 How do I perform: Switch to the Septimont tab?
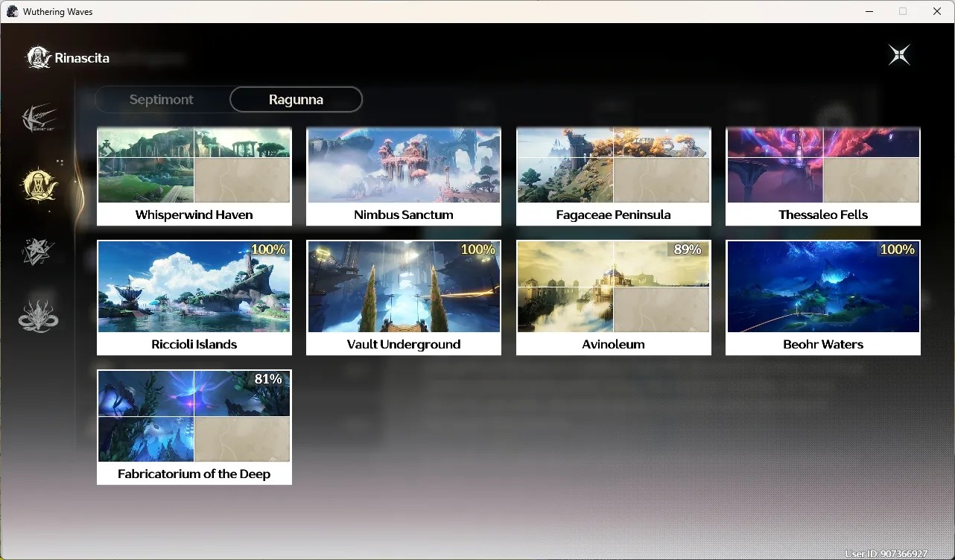162,99
